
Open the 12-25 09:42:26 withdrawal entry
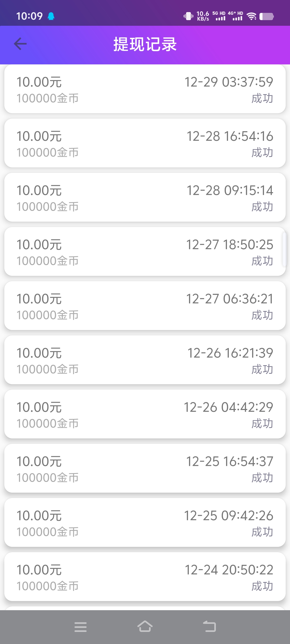(145, 523)
